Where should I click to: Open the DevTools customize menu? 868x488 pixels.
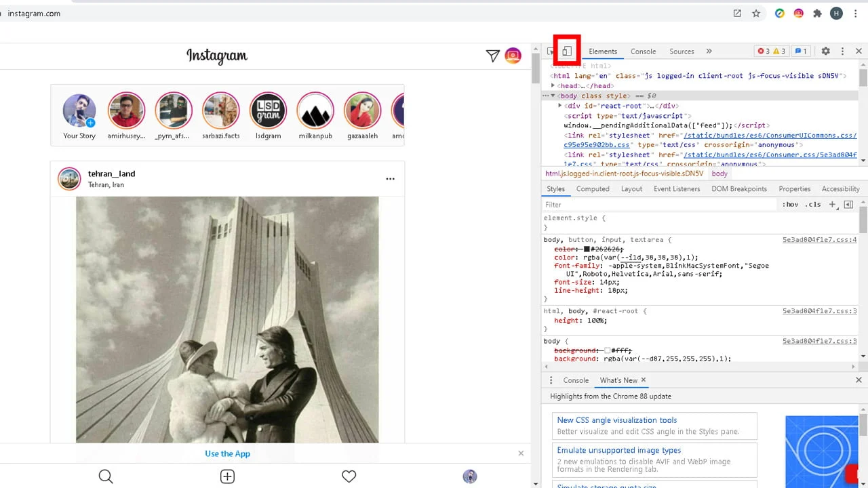tap(842, 52)
